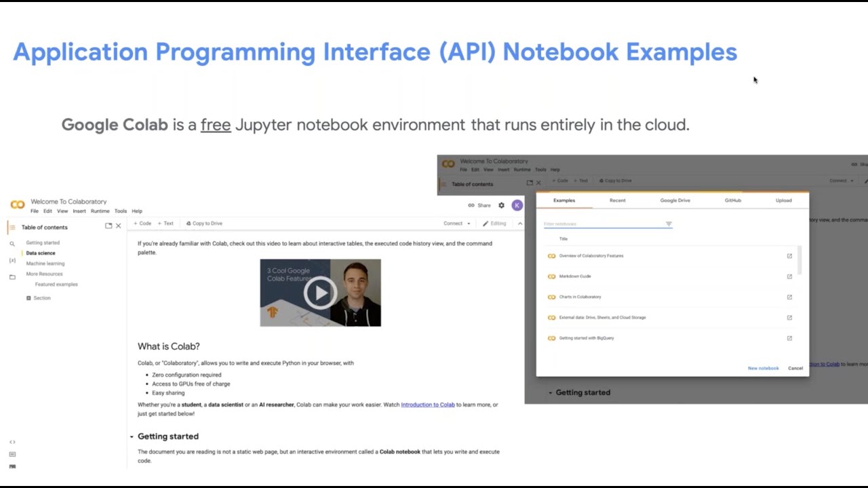Viewport: 868px width, 488px height.
Task: Follow the Introduction to Colab link
Action: (x=428, y=405)
